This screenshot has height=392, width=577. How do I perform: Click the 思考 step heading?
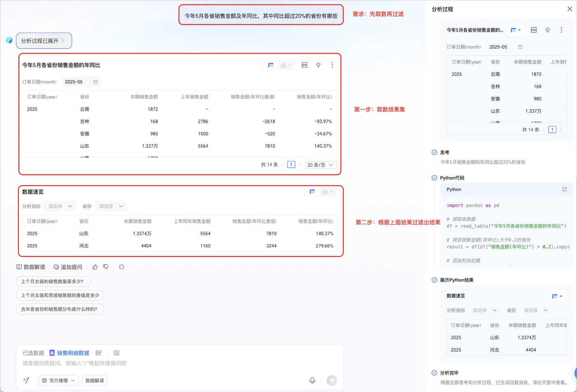click(445, 153)
